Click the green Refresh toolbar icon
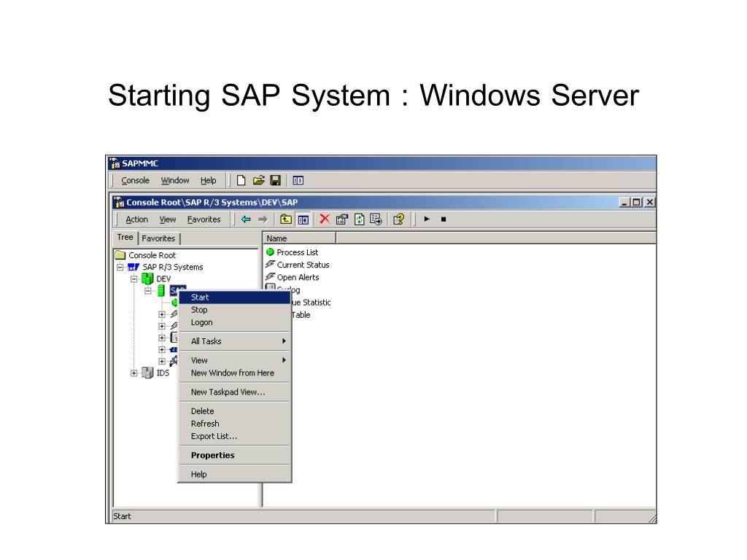 [x=359, y=219]
